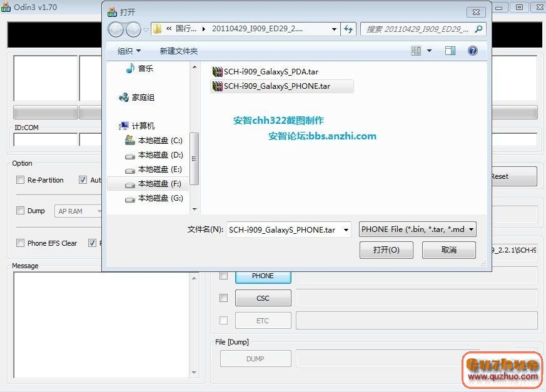Click the E: drive icon
This screenshot has height=392, width=546.
130,171
